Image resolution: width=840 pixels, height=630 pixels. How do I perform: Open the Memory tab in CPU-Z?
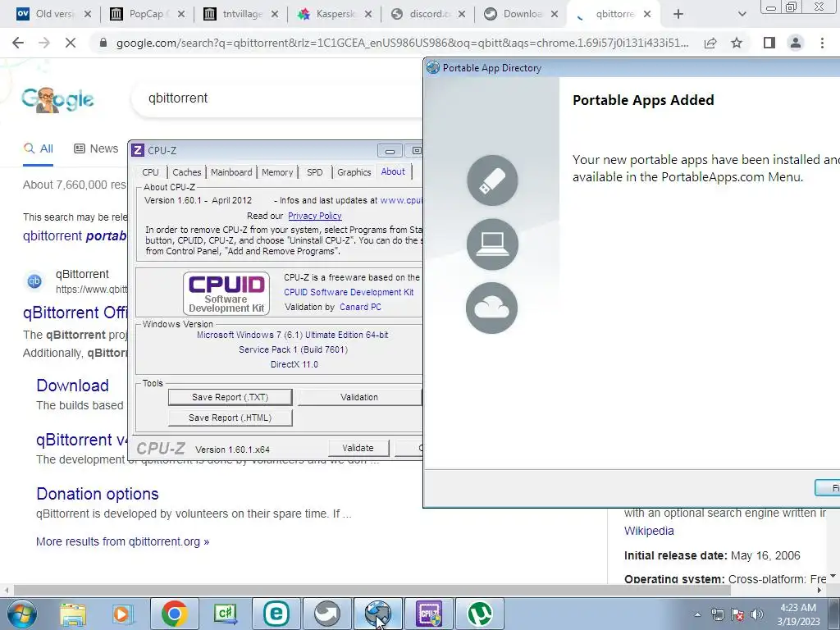pyautogui.click(x=277, y=172)
